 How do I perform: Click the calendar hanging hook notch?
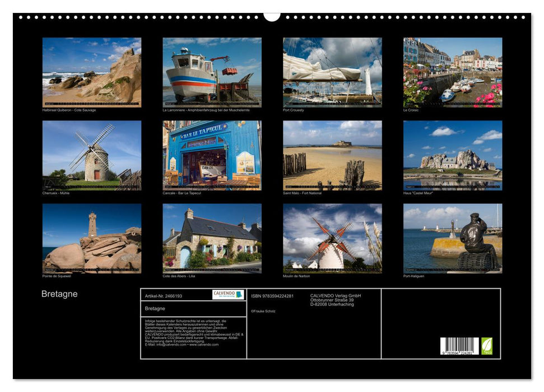point(272,17)
